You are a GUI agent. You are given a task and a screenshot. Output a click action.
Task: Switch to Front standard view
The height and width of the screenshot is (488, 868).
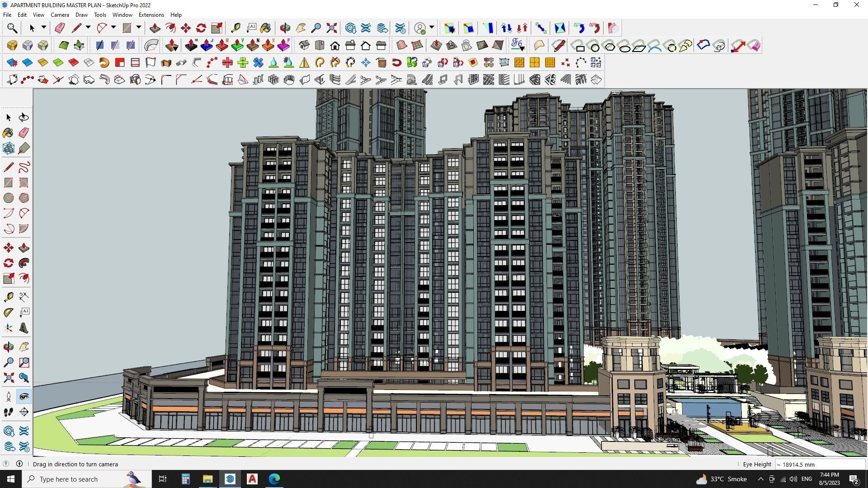(x=335, y=45)
